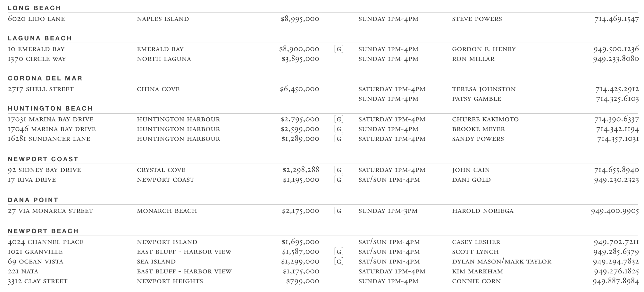The width and height of the screenshot is (644, 292).
Task: Click the [G] marker for 16281 Sundancer Lane
Action: 339,139
